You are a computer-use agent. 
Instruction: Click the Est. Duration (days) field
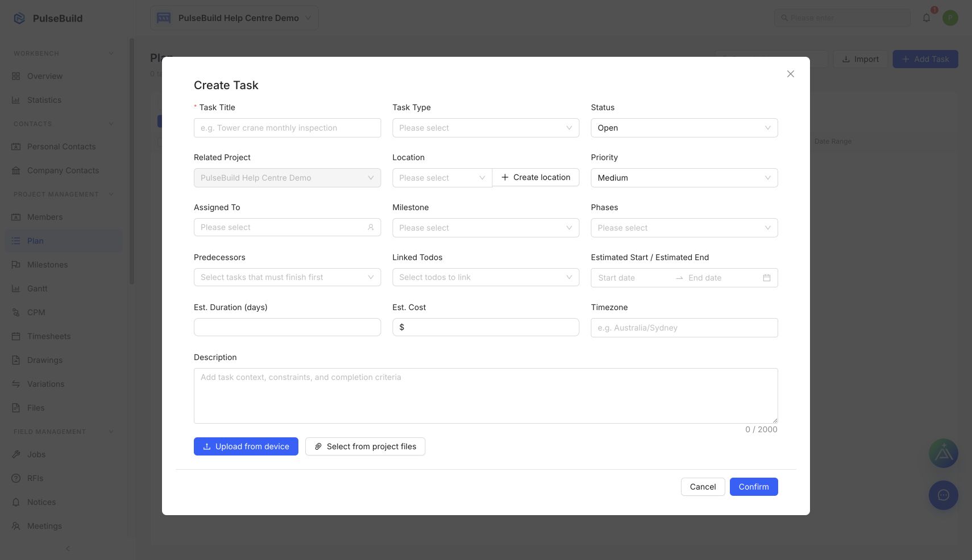(x=287, y=327)
